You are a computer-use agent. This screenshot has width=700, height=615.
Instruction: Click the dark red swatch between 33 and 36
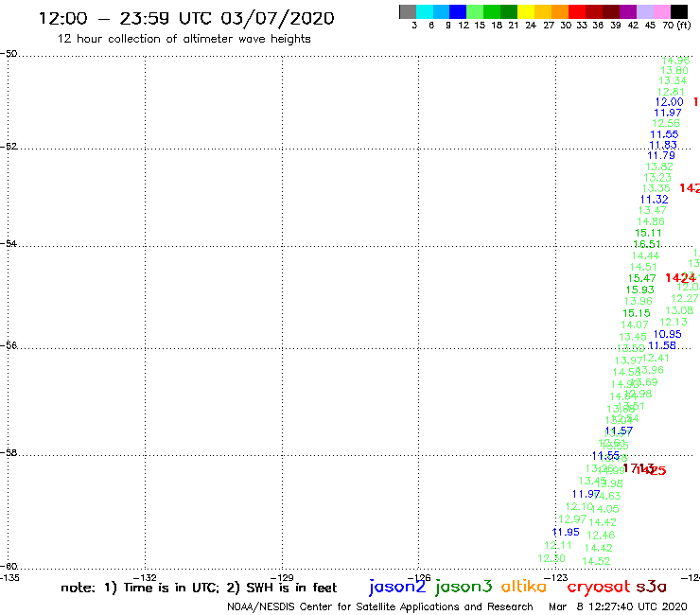pos(594,11)
